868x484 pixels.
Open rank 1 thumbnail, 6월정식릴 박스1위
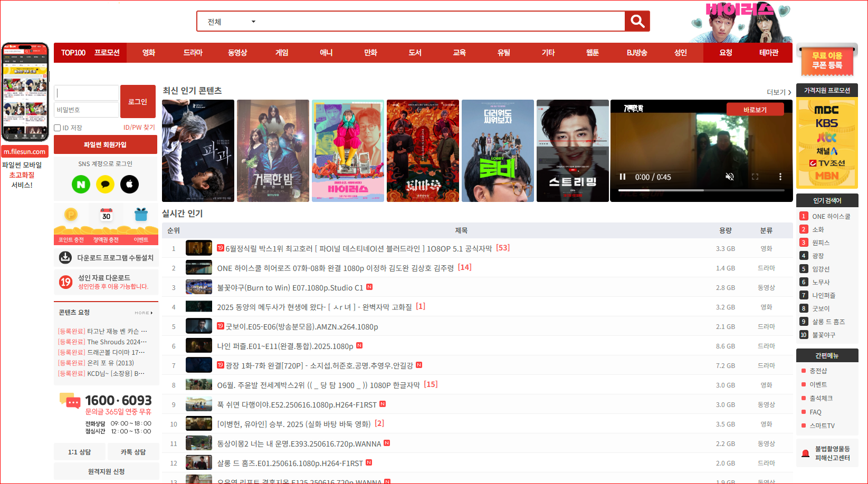pos(199,248)
